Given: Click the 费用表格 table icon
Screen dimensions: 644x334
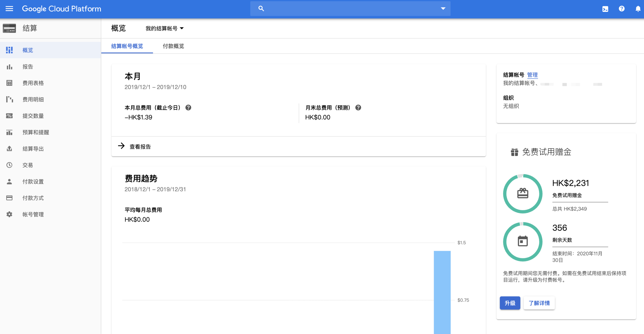Looking at the screenshot, I should (9, 83).
